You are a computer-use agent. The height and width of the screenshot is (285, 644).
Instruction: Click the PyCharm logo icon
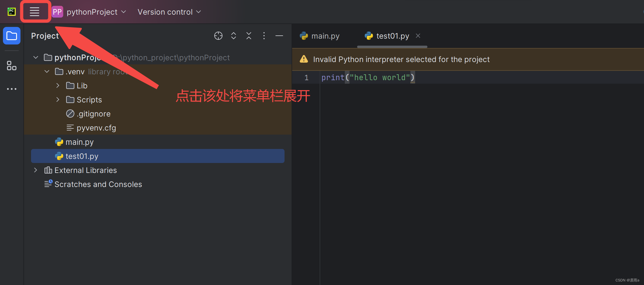click(x=12, y=12)
